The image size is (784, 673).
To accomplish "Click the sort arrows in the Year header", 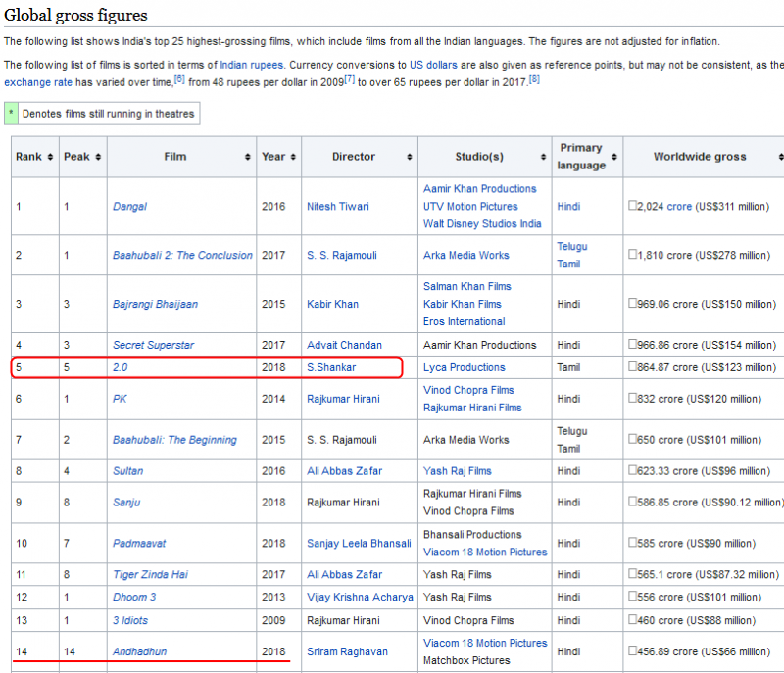I will point(293,157).
